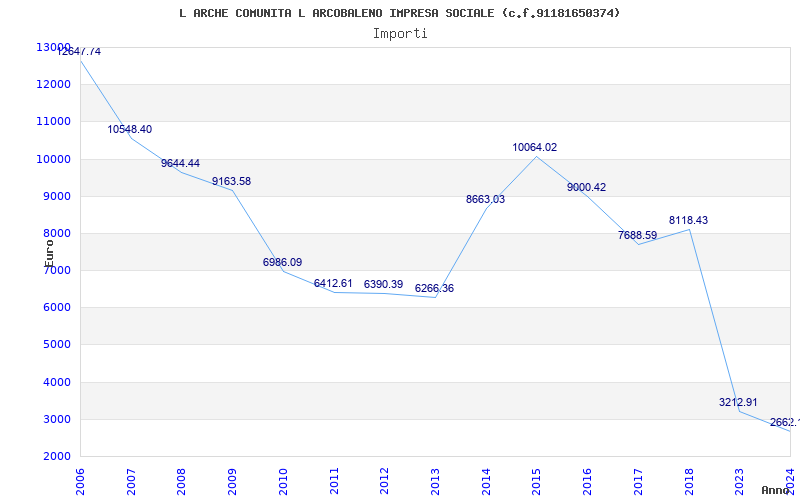Select the 6266.36 data label
The image size is (800, 500).
434,288
